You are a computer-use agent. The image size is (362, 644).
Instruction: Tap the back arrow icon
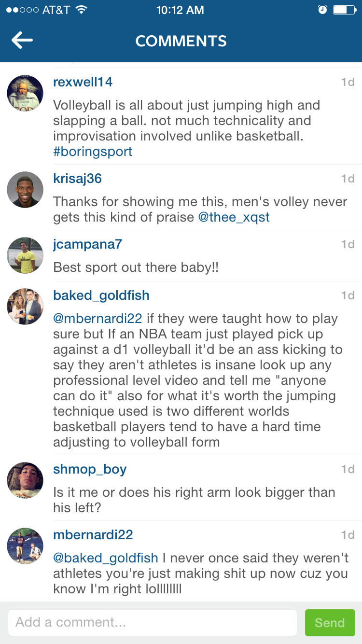[x=22, y=41]
